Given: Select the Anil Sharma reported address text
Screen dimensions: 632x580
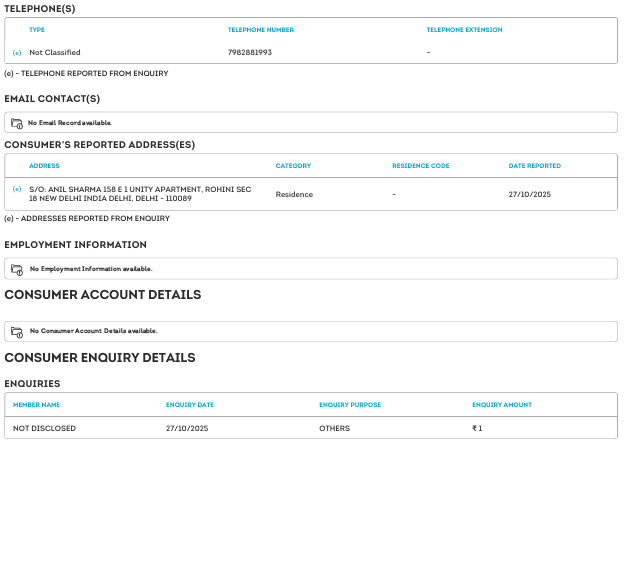Looking at the screenshot, I should pyautogui.click(x=140, y=194).
